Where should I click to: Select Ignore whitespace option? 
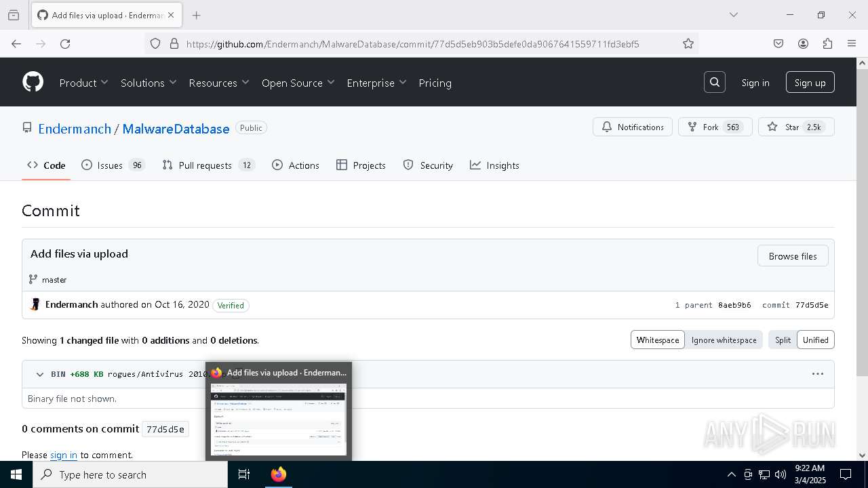[x=724, y=340]
